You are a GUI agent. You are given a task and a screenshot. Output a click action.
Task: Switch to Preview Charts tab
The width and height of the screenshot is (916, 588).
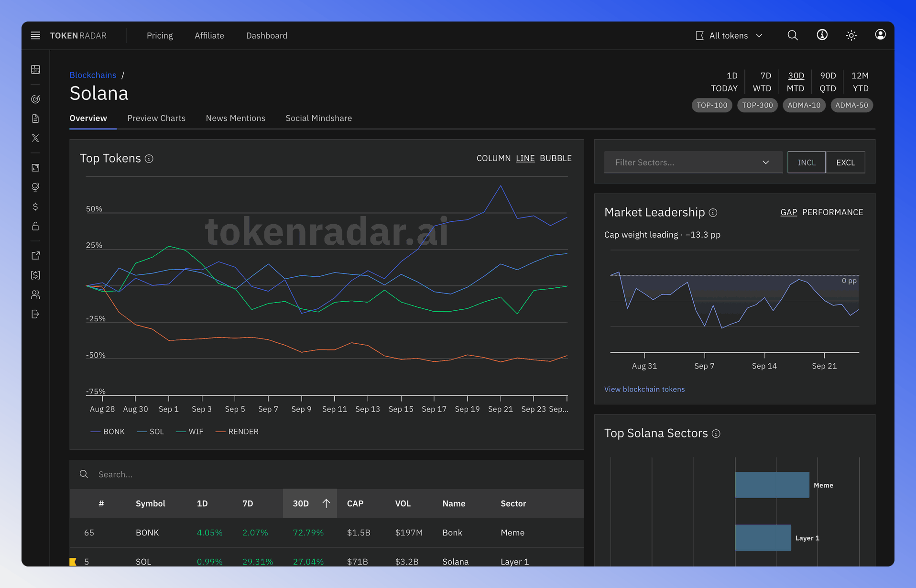click(x=156, y=118)
